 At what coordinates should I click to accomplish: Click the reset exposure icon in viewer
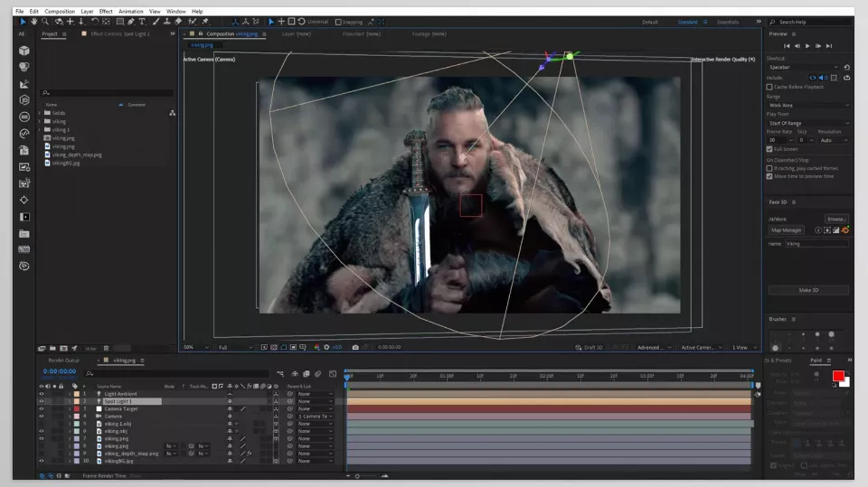[326, 347]
